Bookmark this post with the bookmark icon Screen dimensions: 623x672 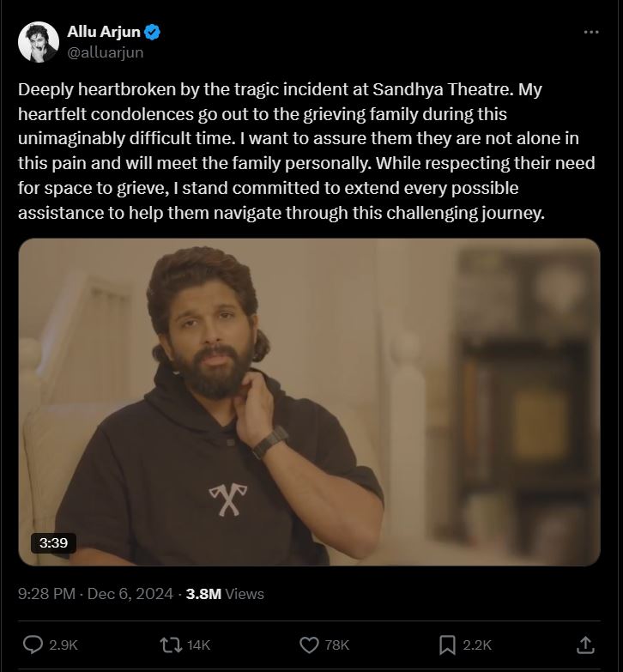(447, 644)
